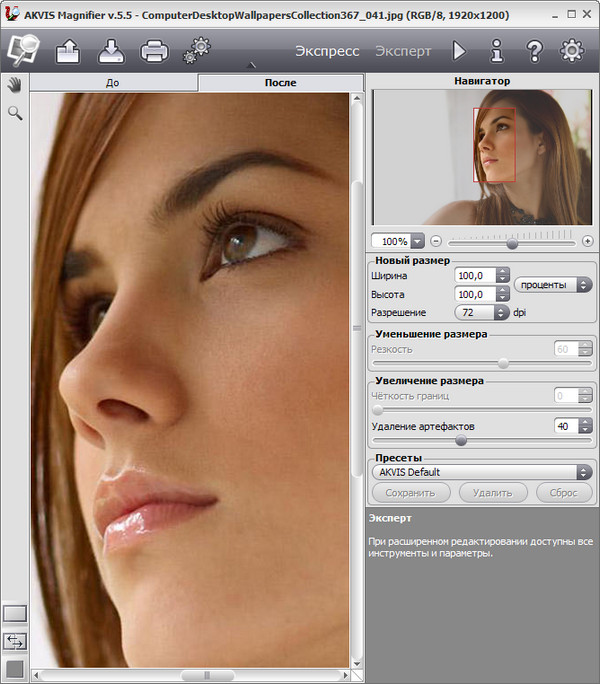Switch to Эксперт mode

click(403, 50)
